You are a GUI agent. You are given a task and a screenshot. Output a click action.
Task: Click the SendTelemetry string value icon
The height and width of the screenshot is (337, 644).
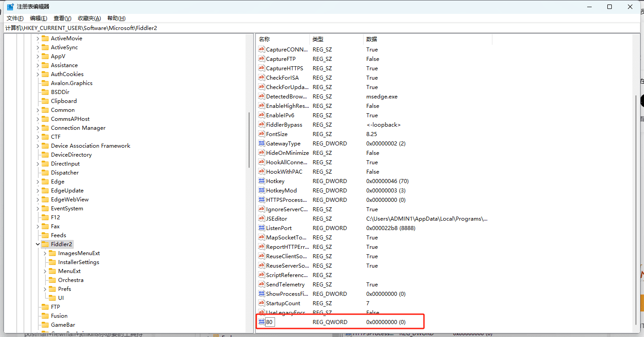coord(262,284)
